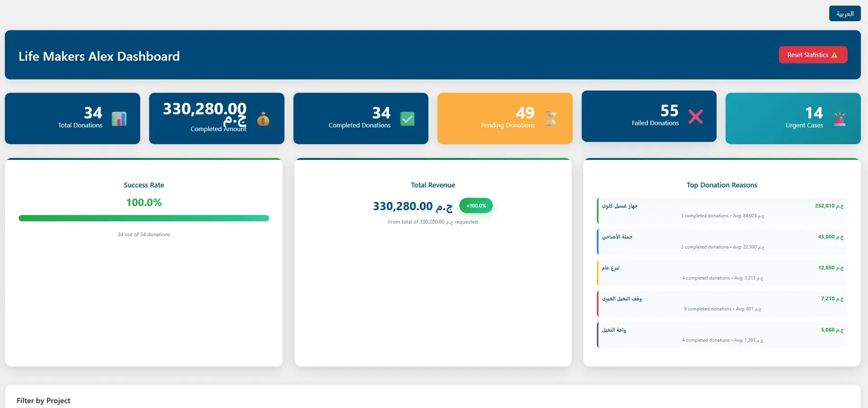
Task: Select the تبرع عام donation reason
Action: pos(611,268)
